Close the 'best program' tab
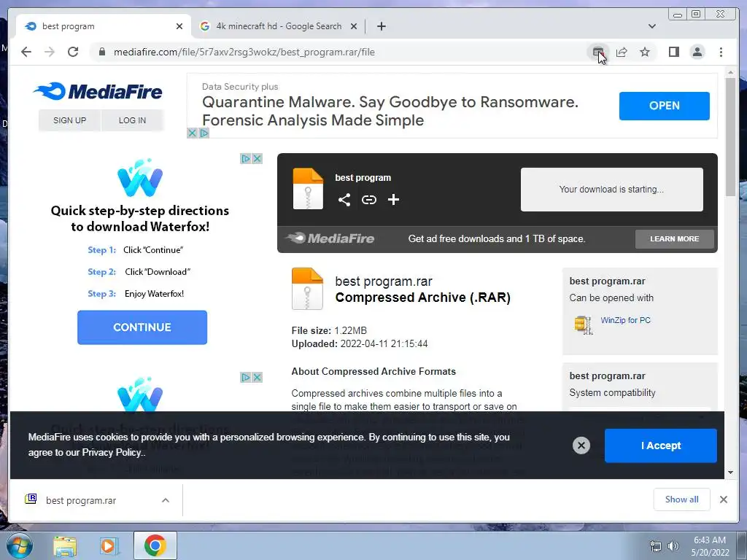This screenshot has height=560, width=747. pyautogui.click(x=179, y=26)
